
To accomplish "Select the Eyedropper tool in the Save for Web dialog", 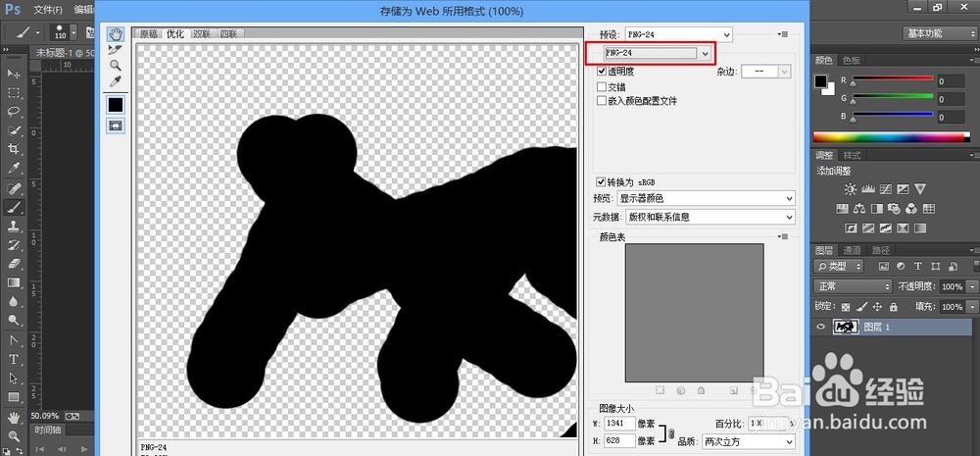I will coord(116,81).
